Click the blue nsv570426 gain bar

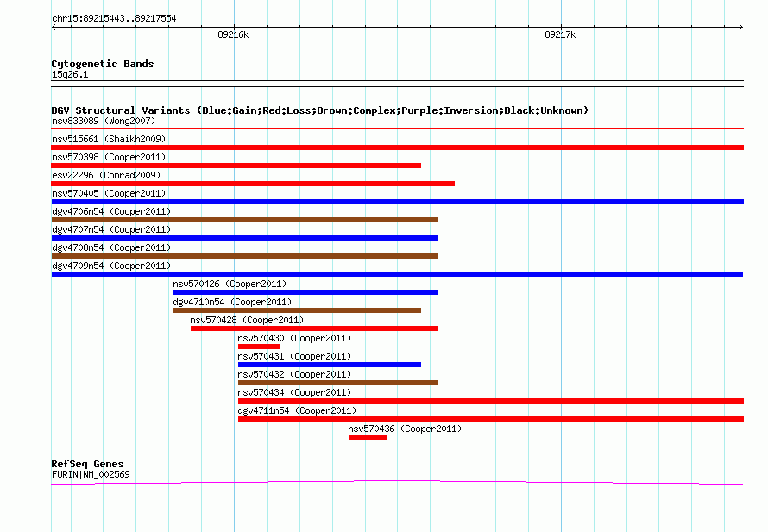tap(305, 292)
